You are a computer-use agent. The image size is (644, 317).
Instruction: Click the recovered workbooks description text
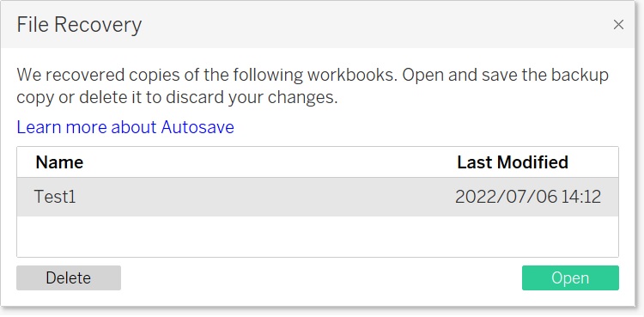[313, 87]
